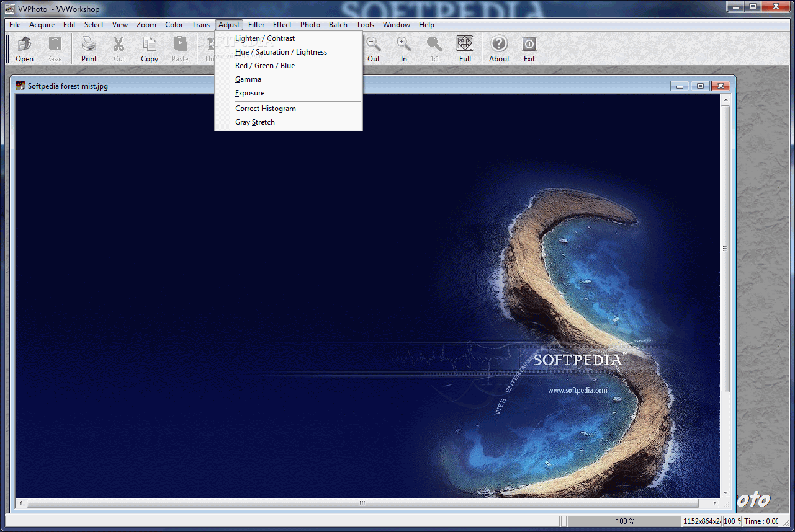Click the horizontal scrollbar thumb of image

point(362,503)
